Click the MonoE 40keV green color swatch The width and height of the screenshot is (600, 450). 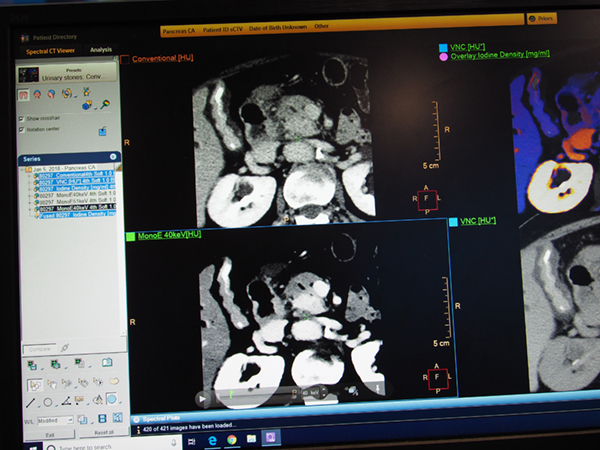tap(130, 236)
